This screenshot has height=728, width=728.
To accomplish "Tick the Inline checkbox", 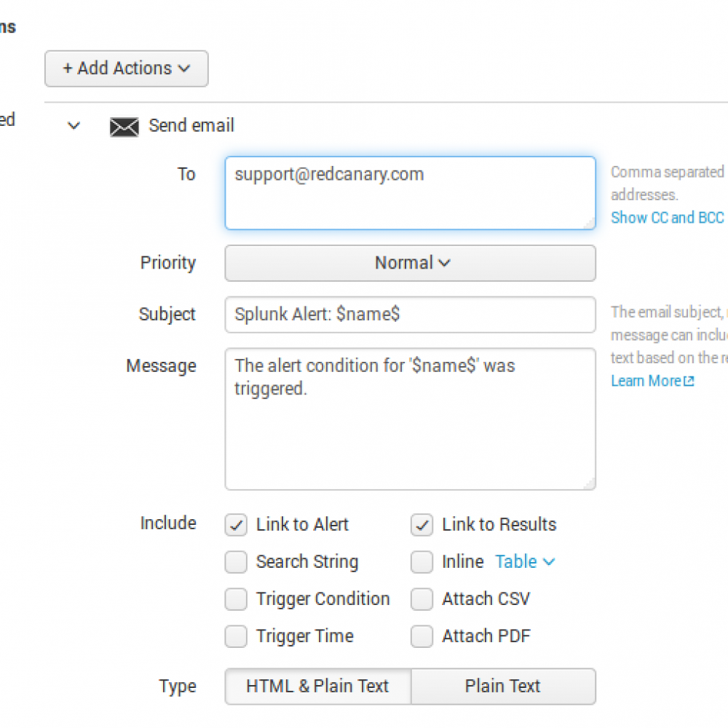I will click(x=422, y=562).
